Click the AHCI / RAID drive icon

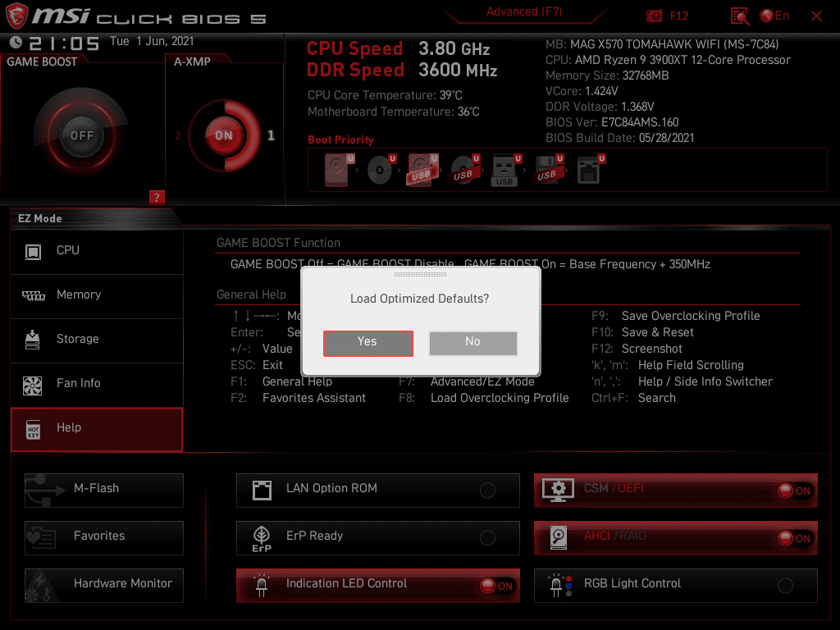(x=558, y=538)
